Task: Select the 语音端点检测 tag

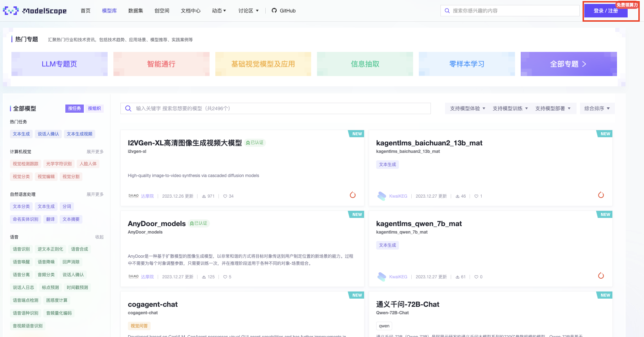Action: point(26,300)
